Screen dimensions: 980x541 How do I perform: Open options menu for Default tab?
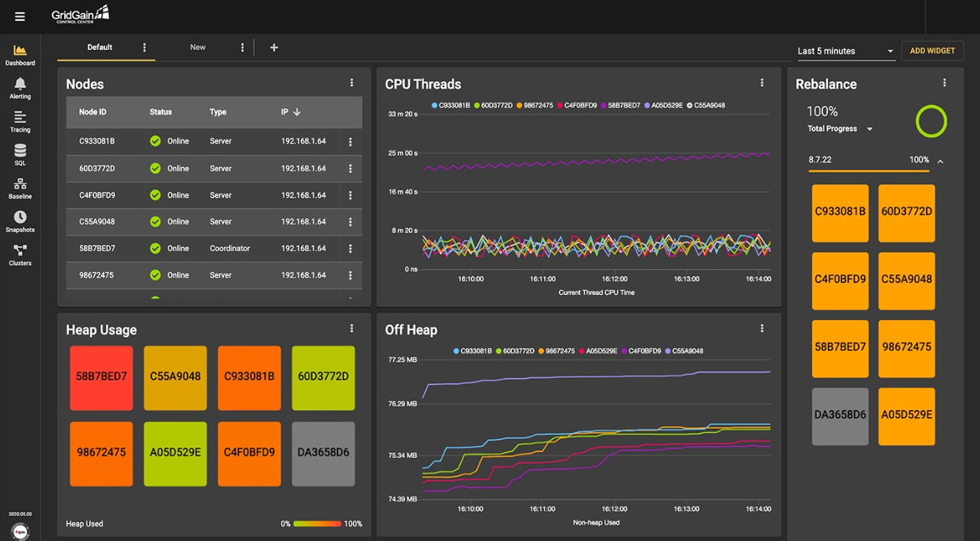point(144,48)
